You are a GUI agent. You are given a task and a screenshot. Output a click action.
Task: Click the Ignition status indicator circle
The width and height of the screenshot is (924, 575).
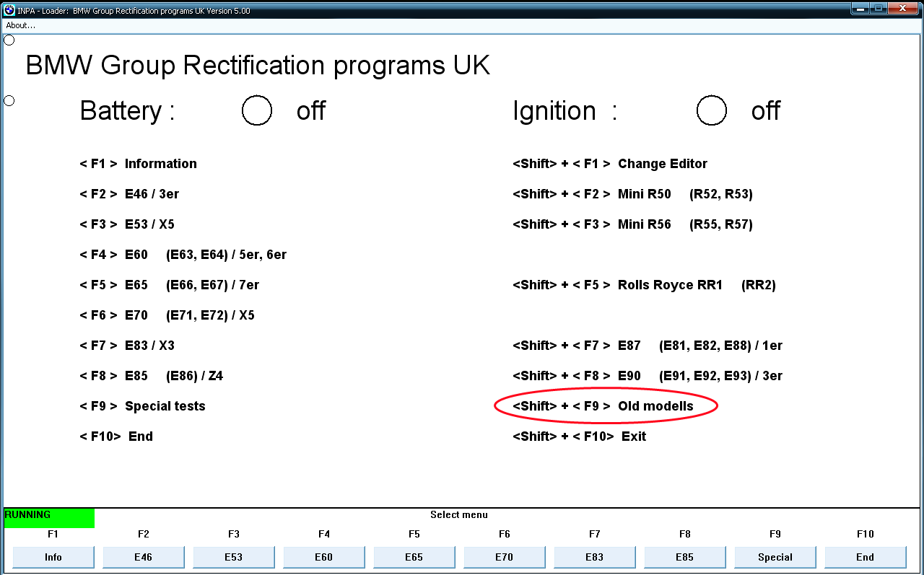712,110
